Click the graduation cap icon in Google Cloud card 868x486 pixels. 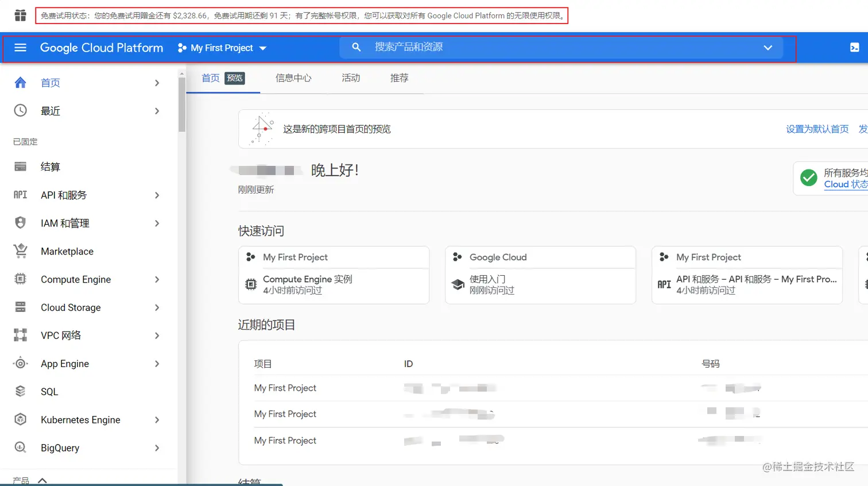pyautogui.click(x=458, y=284)
